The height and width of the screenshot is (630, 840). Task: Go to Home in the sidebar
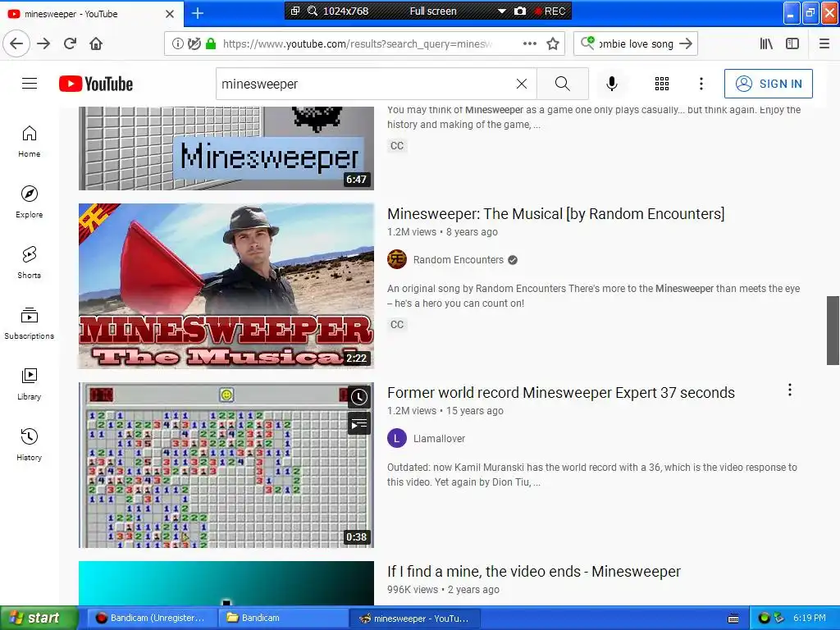click(30, 142)
